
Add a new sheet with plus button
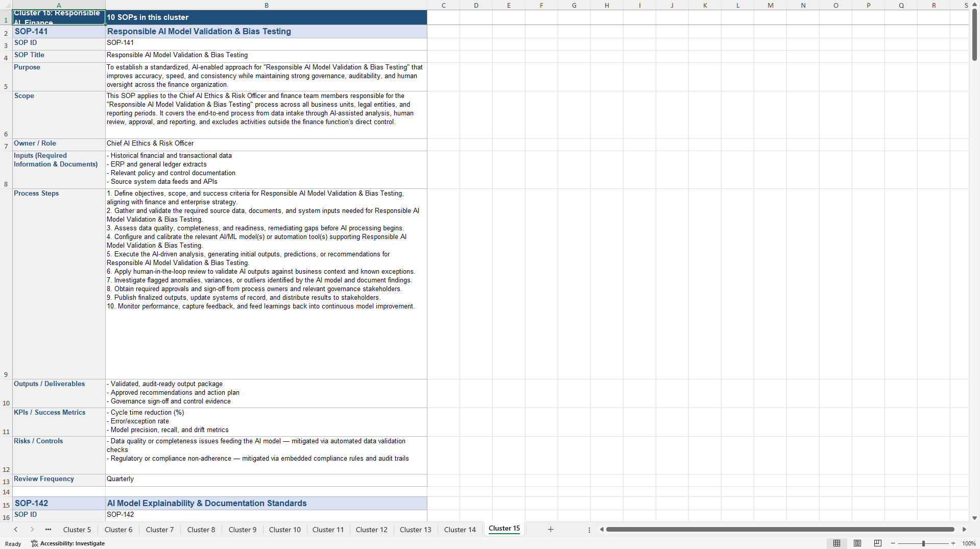click(551, 530)
